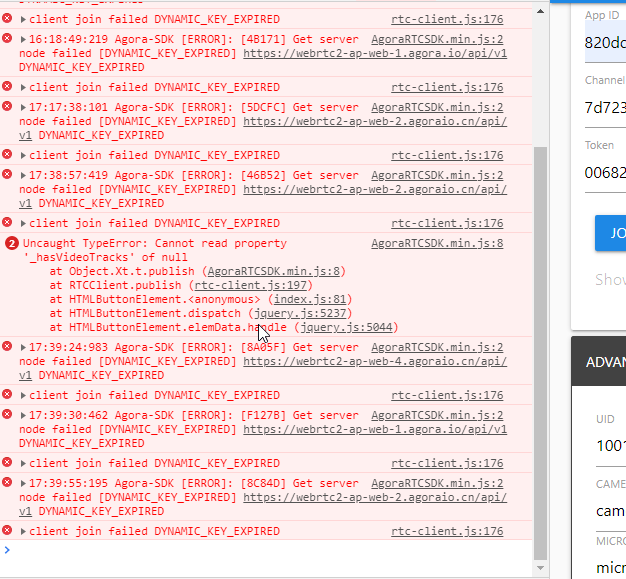This screenshot has width=626, height=579.
Task: Open AgoraRTCSDK.min.js:2 source link on the 16:18:49:219 row
Action: (x=437, y=40)
